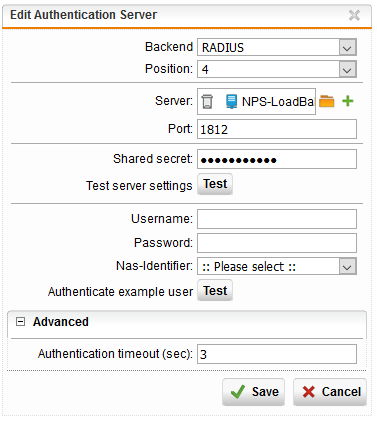
Task: Add new server with green plus
Action: pos(348,101)
